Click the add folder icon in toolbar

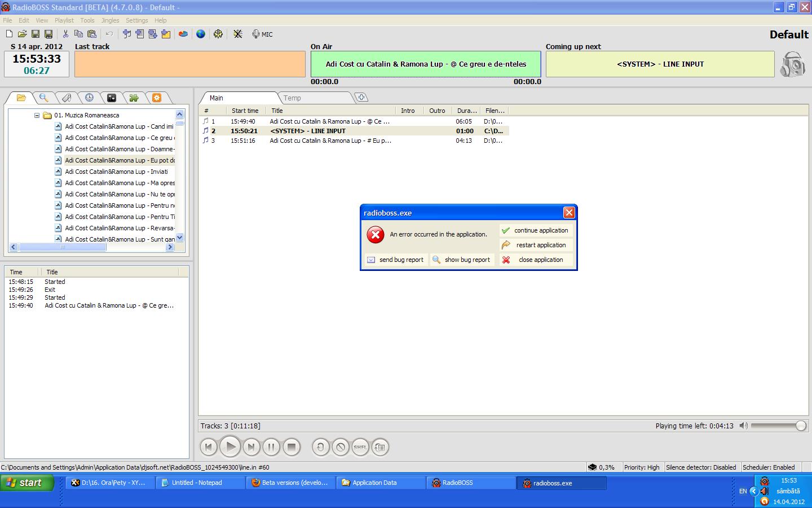(166, 34)
